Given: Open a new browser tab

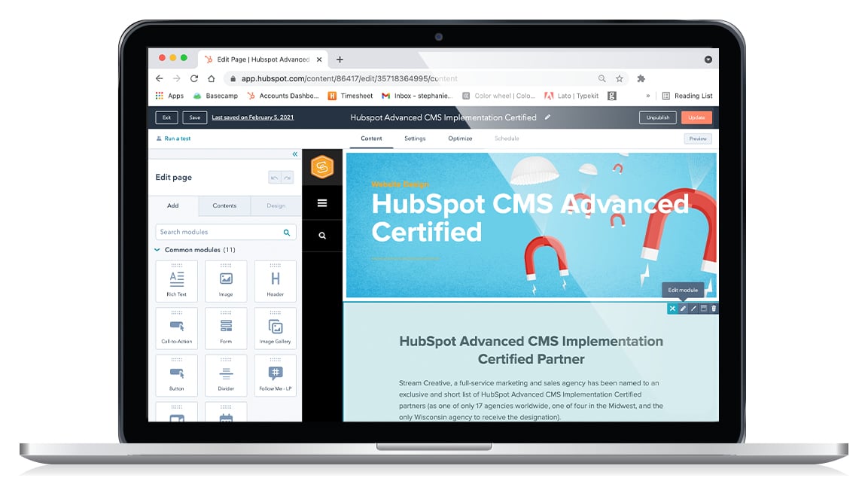Looking at the screenshot, I should click(340, 59).
